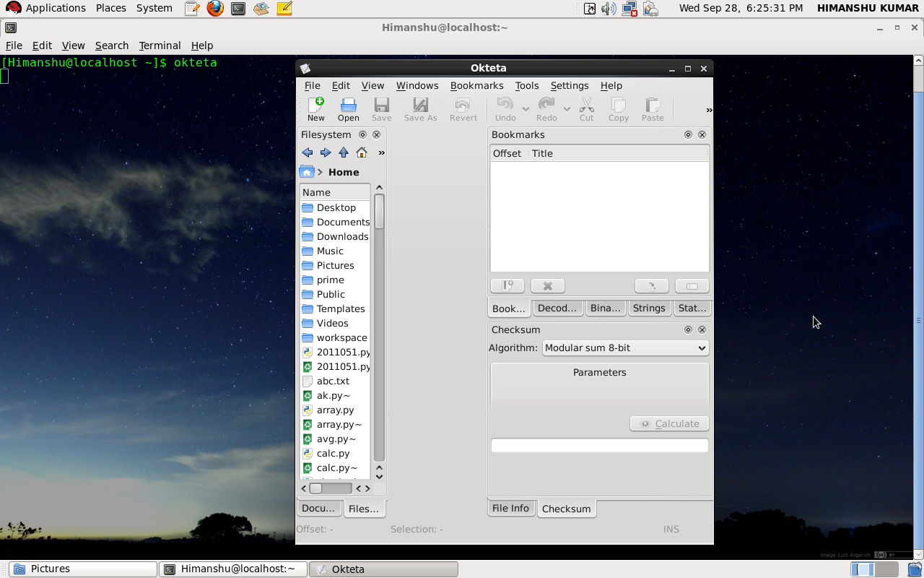Screen dimensions: 924x578
Task: Open Okteta's File menu
Action: click(x=312, y=85)
